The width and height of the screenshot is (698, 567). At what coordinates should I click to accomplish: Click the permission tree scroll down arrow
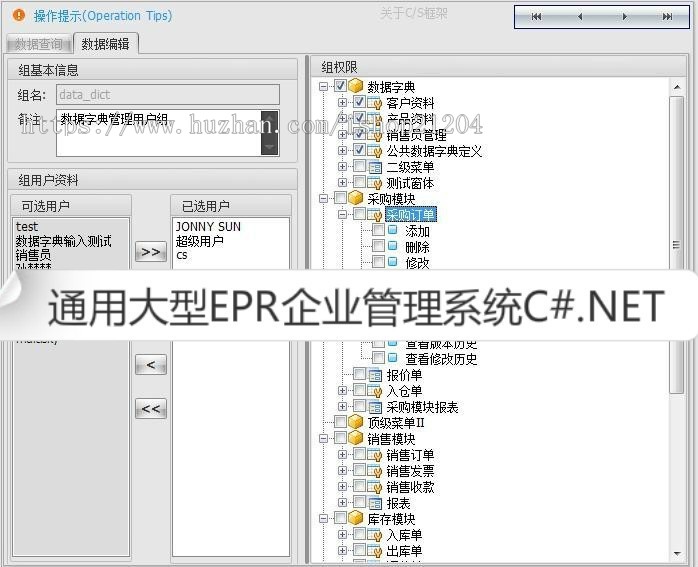click(x=677, y=554)
